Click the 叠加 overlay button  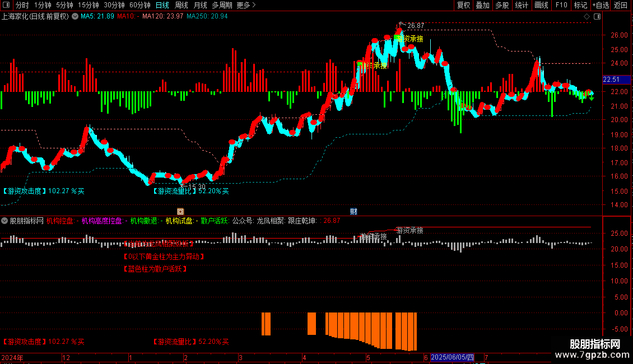[x=482, y=5]
